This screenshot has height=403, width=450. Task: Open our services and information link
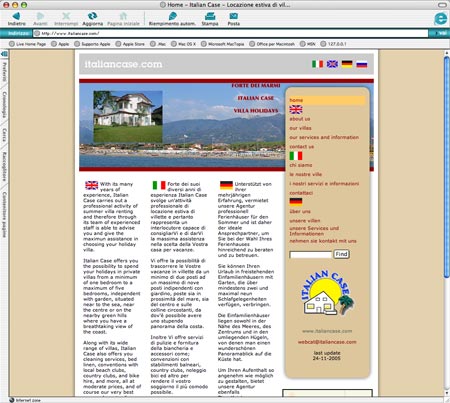tap(324, 137)
